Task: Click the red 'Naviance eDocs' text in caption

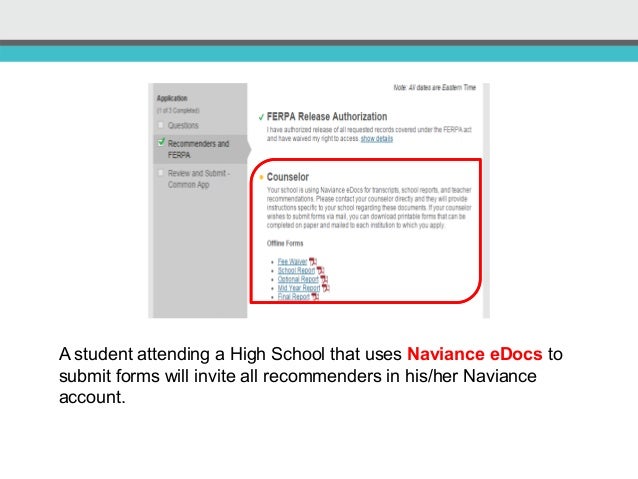Action: (x=475, y=354)
